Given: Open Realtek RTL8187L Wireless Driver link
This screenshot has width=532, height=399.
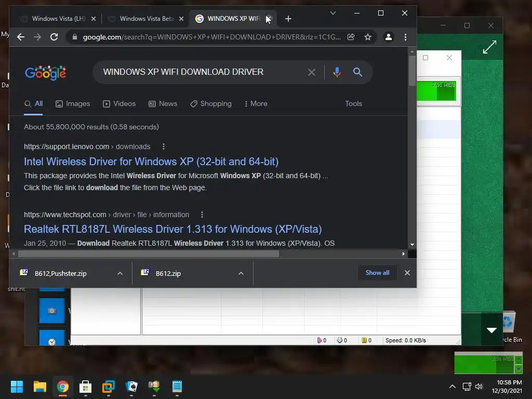Looking at the screenshot, I should 172,229.
